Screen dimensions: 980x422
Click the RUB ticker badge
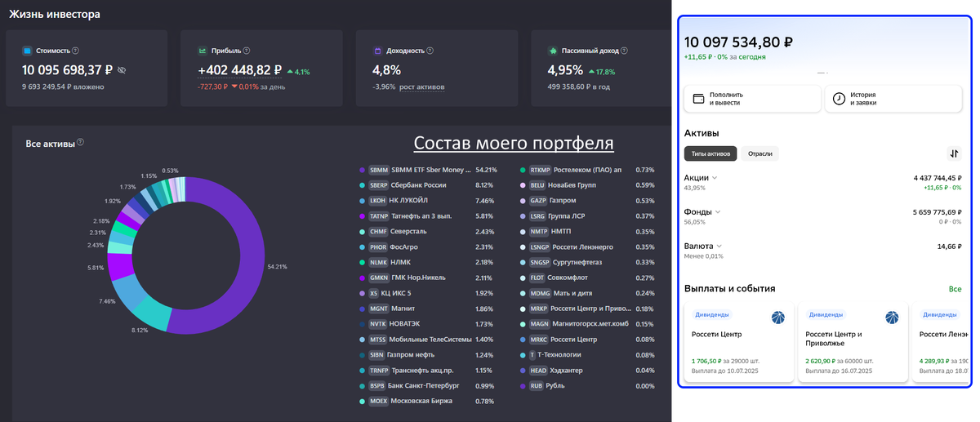pos(537,385)
